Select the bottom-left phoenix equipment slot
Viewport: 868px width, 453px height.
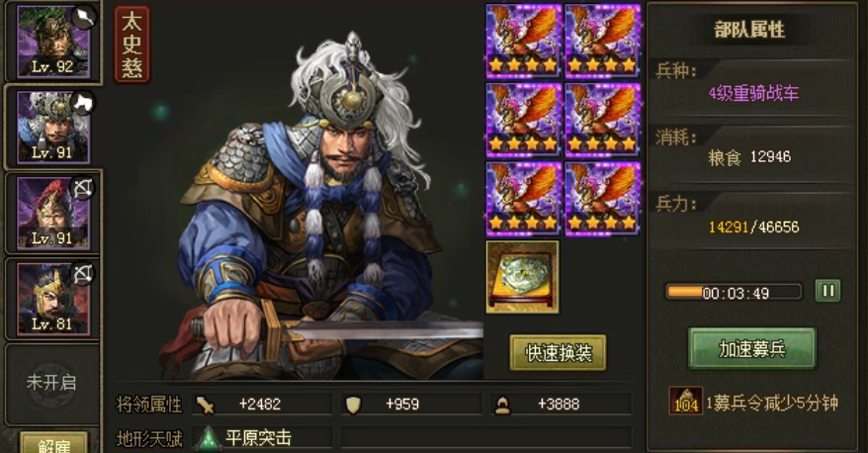(x=523, y=199)
